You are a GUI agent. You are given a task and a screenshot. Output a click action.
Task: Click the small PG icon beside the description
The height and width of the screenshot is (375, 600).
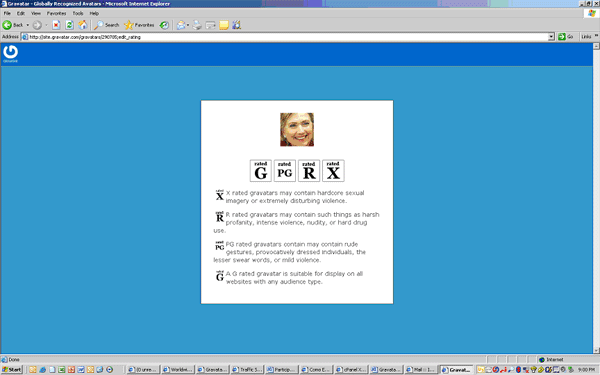pyautogui.click(x=220, y=246)
